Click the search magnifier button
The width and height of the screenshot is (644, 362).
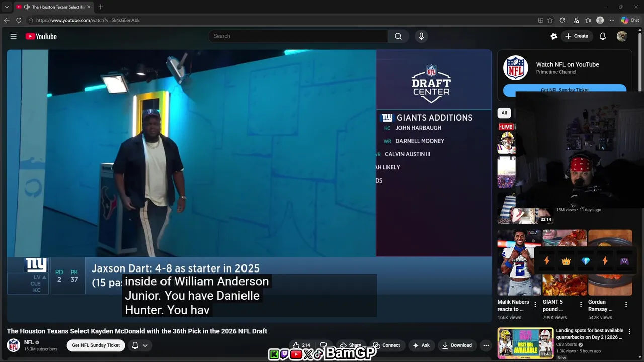tap(398, 36)
